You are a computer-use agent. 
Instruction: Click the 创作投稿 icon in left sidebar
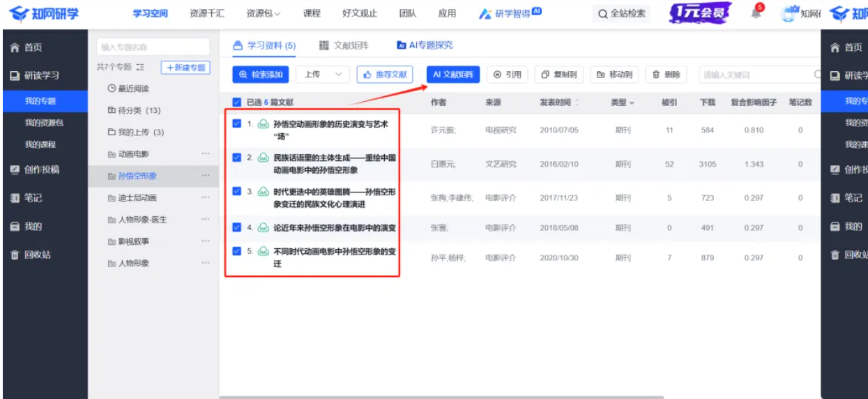(14, 170)
